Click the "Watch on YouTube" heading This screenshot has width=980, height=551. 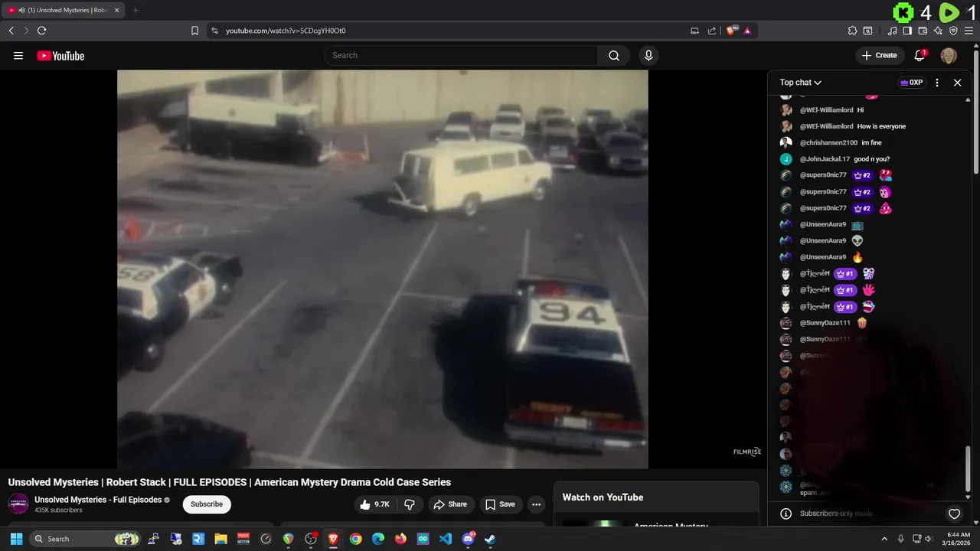pos(603,497)
